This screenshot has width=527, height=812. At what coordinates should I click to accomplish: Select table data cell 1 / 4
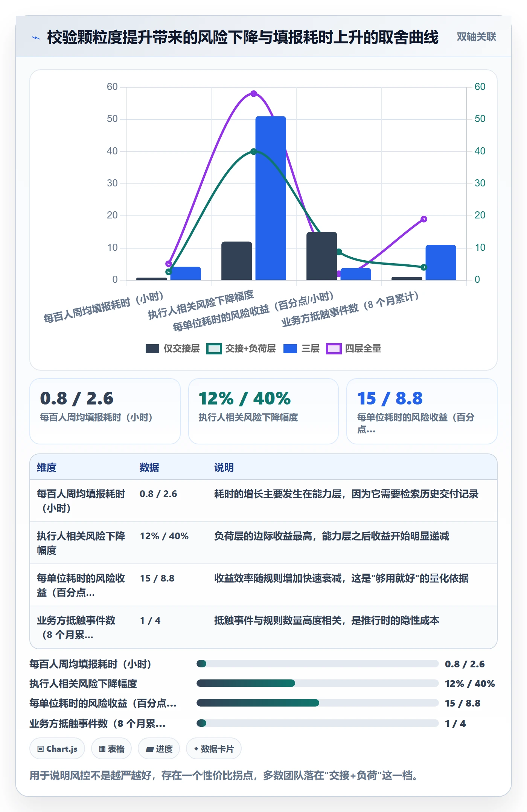pyautogui.click(x=150, y=620)
